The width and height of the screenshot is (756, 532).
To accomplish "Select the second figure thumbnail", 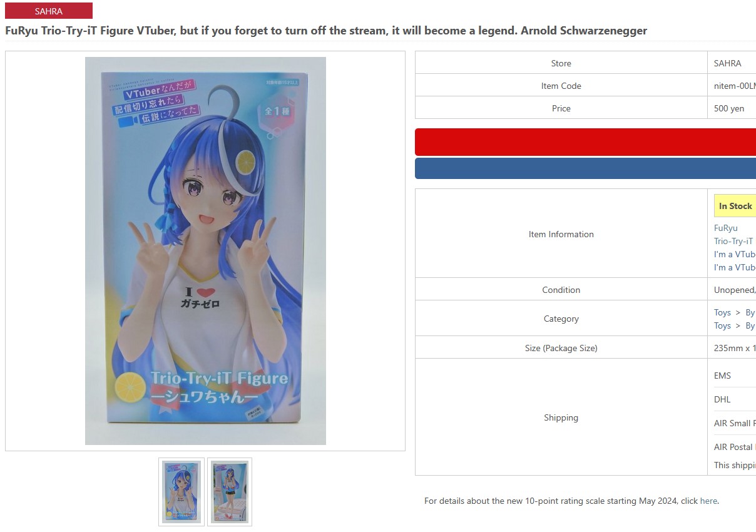I will [230, 492].
